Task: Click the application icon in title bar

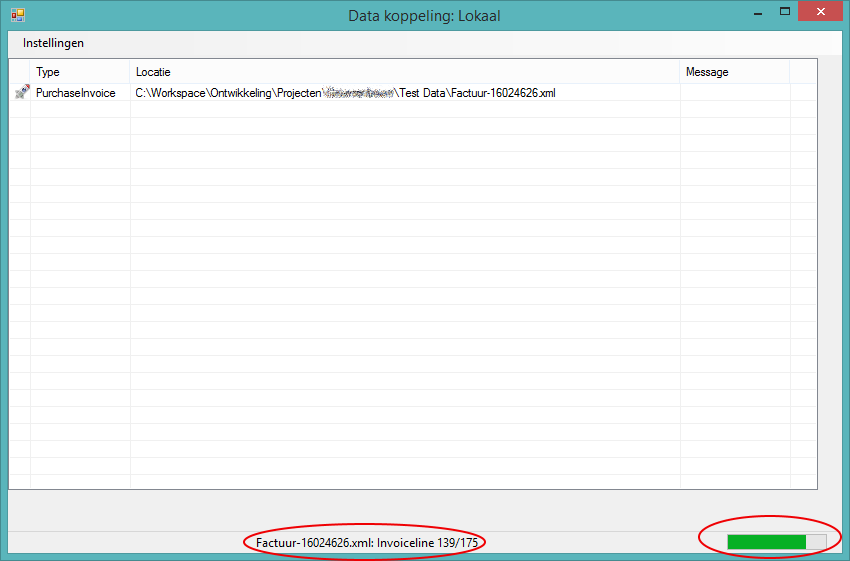Action: click(17, 15)
